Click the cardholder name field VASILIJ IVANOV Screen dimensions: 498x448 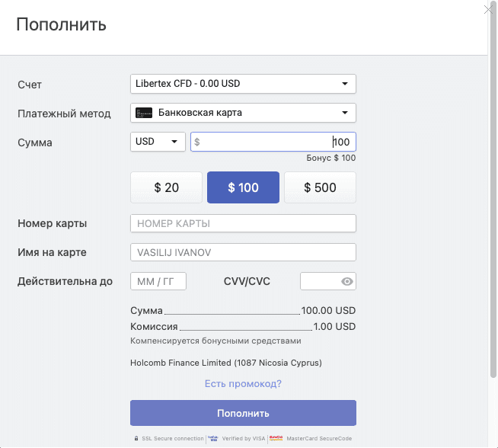(243, 252)
